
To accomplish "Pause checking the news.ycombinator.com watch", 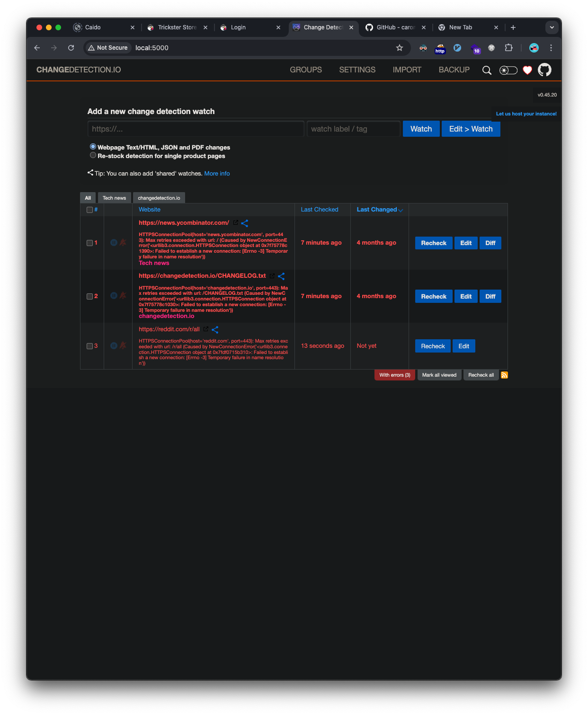I will pos(114,243).
